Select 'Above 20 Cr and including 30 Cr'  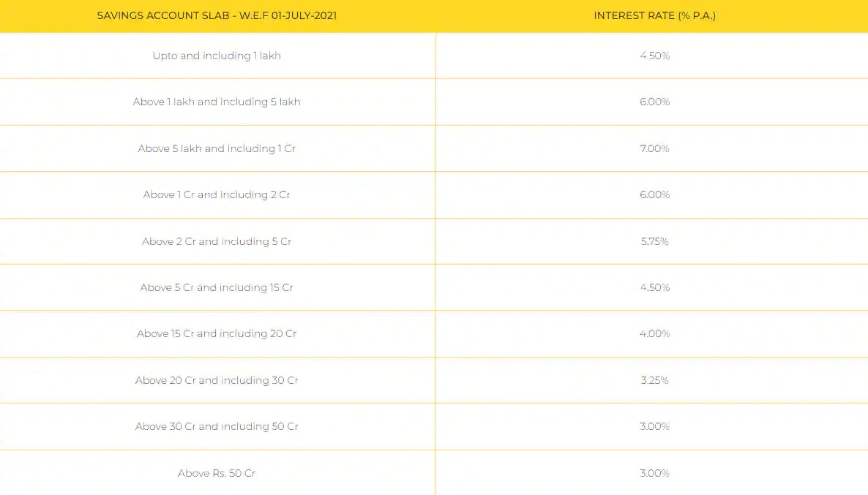(x=217, y=380)
